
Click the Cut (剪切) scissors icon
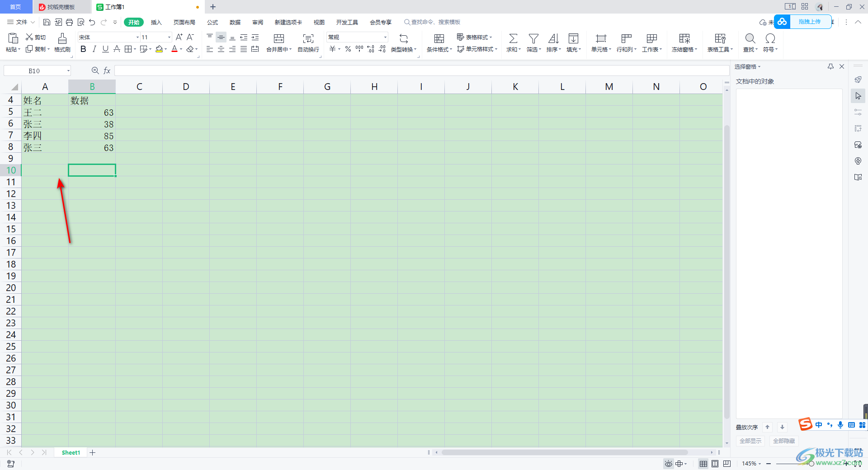(x=29, y=37)
